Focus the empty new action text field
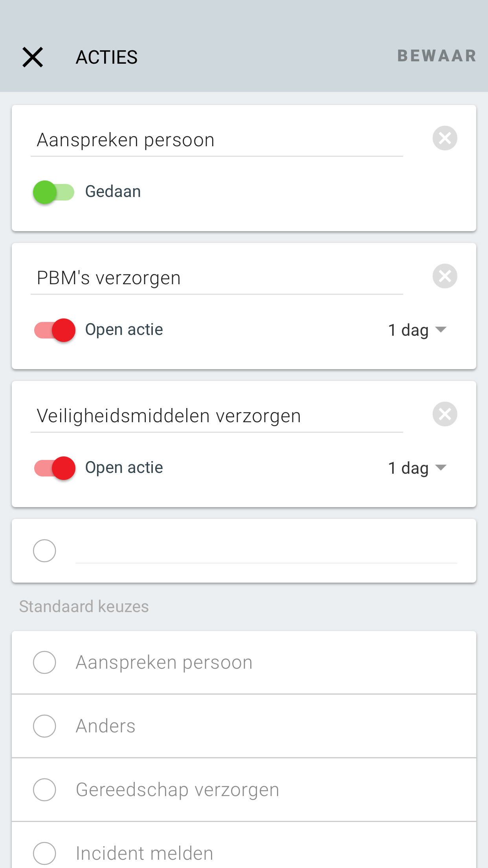 (x=266, y=551)
